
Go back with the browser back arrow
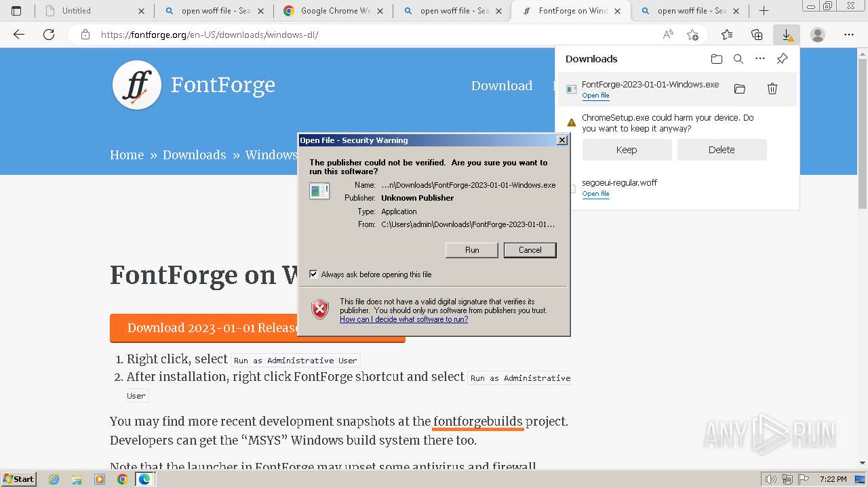(19, 35)
